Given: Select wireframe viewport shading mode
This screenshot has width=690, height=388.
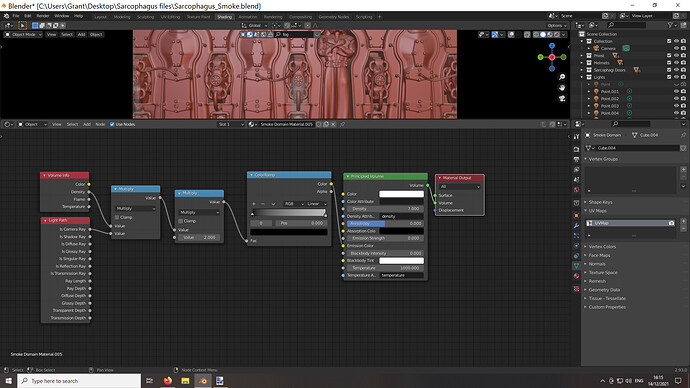Looking at the screenshot, I should click(x=536, y=34).
